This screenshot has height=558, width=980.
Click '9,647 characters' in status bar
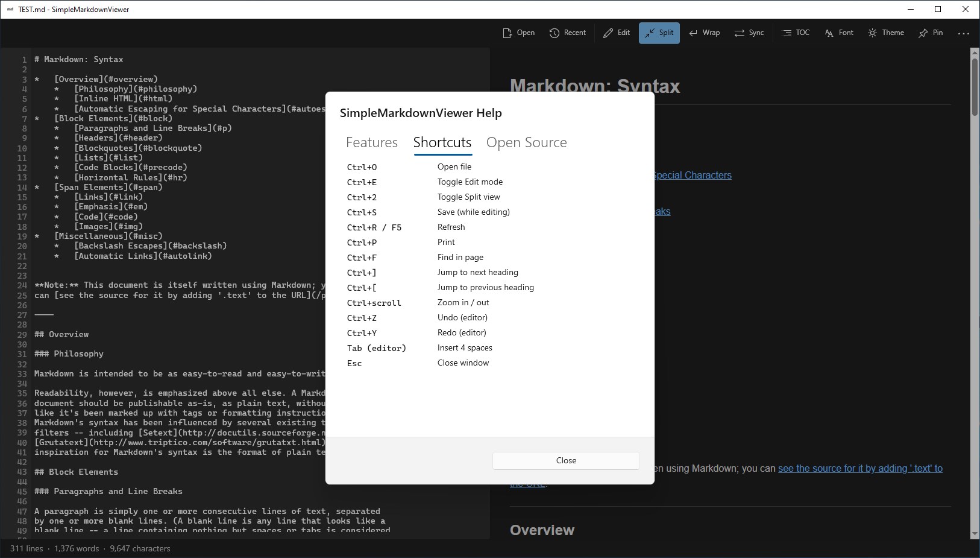[140, 548]
